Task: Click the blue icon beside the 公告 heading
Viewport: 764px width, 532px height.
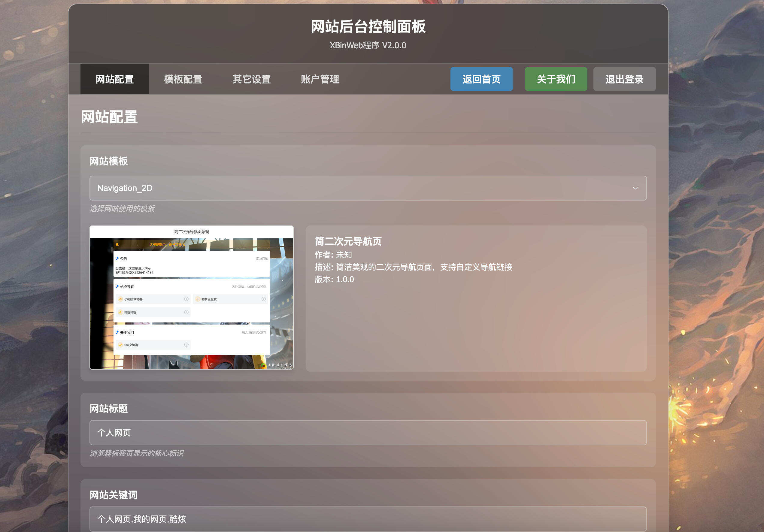Action: (x=117, y=259)
